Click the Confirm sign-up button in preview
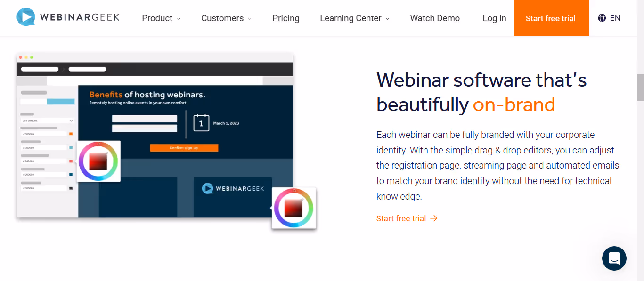644x281 pixels. 184,148
